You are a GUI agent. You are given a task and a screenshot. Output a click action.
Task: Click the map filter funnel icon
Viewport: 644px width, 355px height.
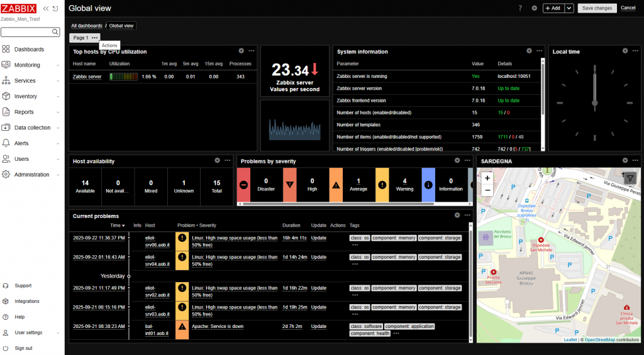coord(630,178)
